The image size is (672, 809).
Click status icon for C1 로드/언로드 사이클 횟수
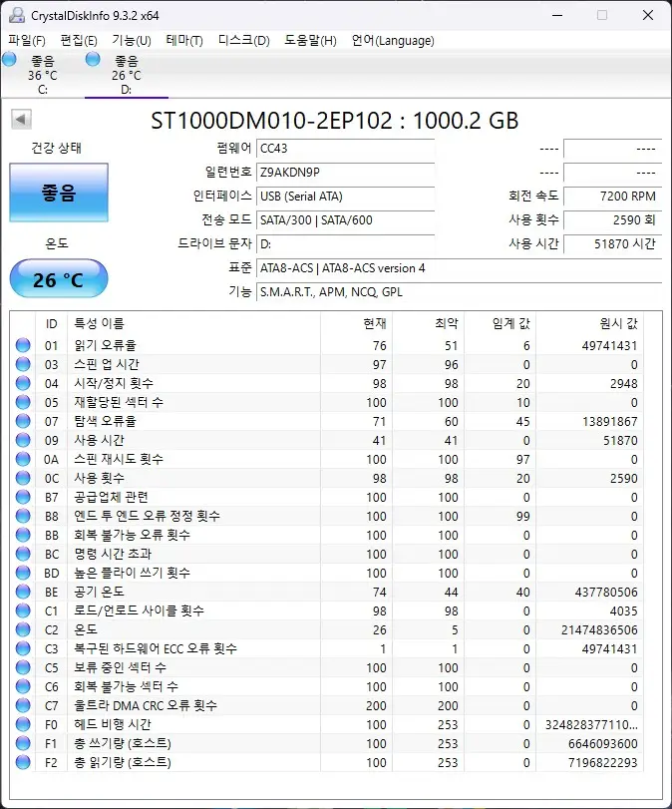click(x=23, y=610)
